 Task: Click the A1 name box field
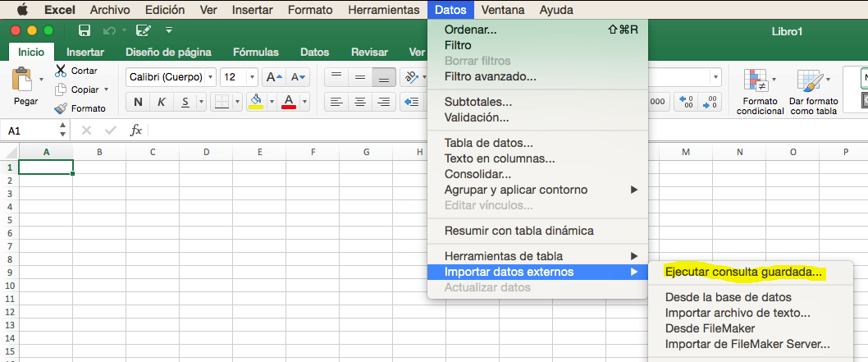(x=30, y=131)
